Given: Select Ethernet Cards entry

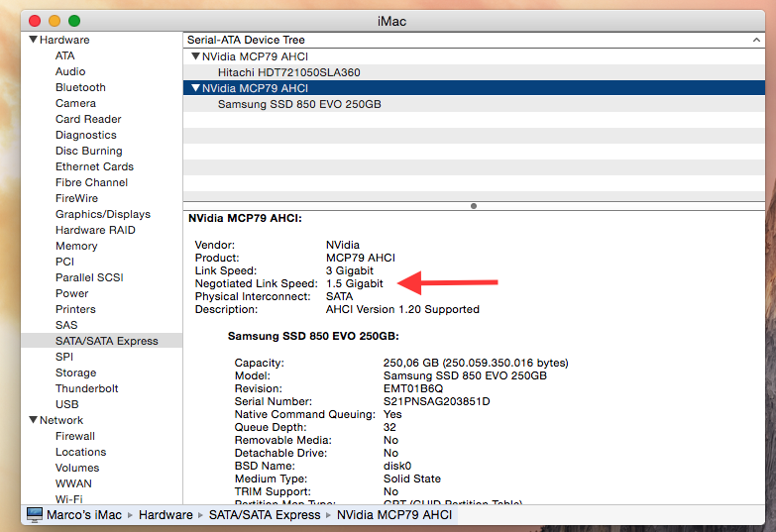Looking at the screenshot, I should tap(94, 166).
